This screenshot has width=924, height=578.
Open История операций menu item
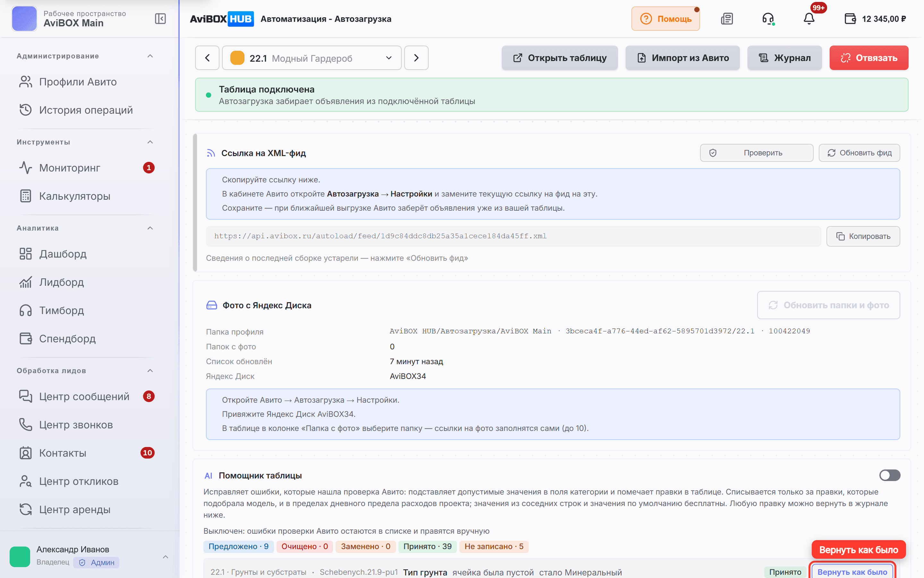pyautogui.click(x=86, y=110)
